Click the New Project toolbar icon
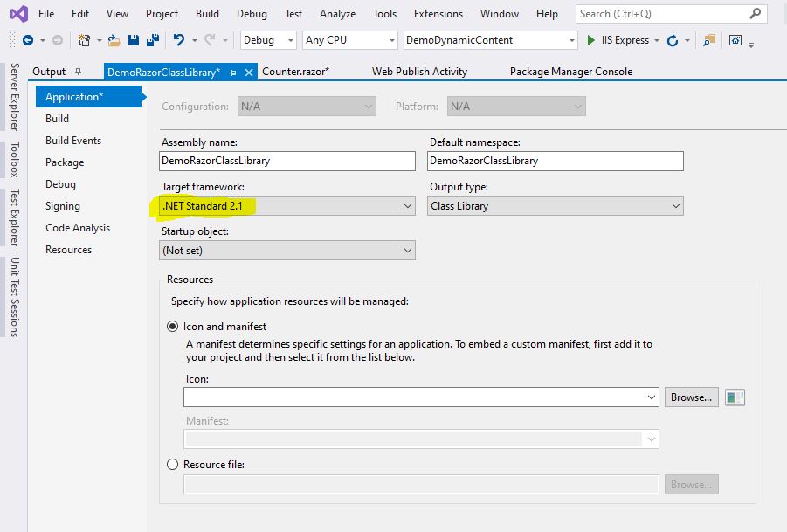 [x=85, y=40]
